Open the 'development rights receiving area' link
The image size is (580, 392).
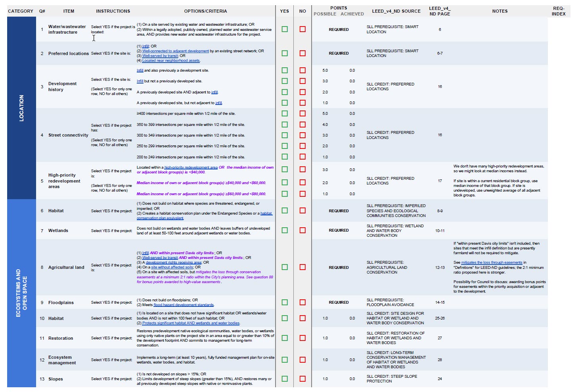173,263
